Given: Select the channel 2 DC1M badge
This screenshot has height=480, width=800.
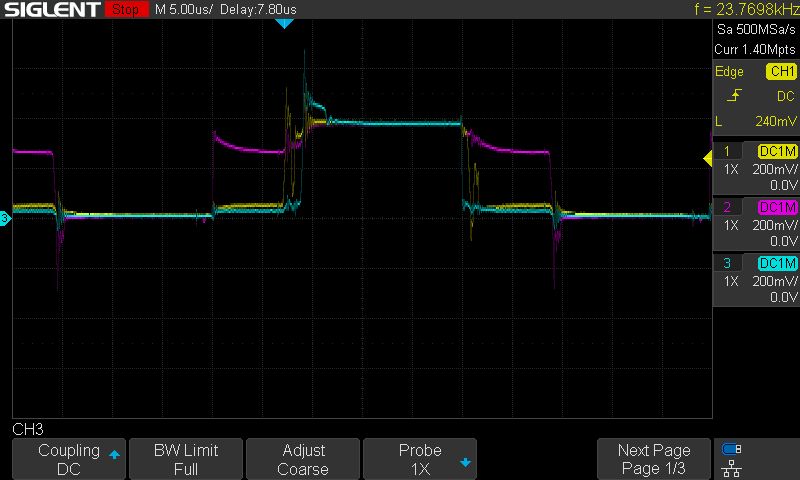Looking at the screenshot, I should (778, 208).
